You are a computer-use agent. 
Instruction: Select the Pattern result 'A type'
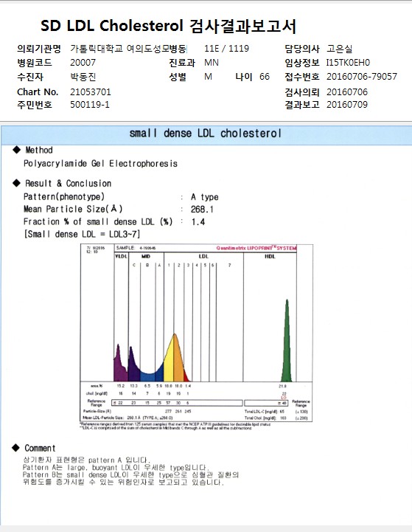coord(204,197)
